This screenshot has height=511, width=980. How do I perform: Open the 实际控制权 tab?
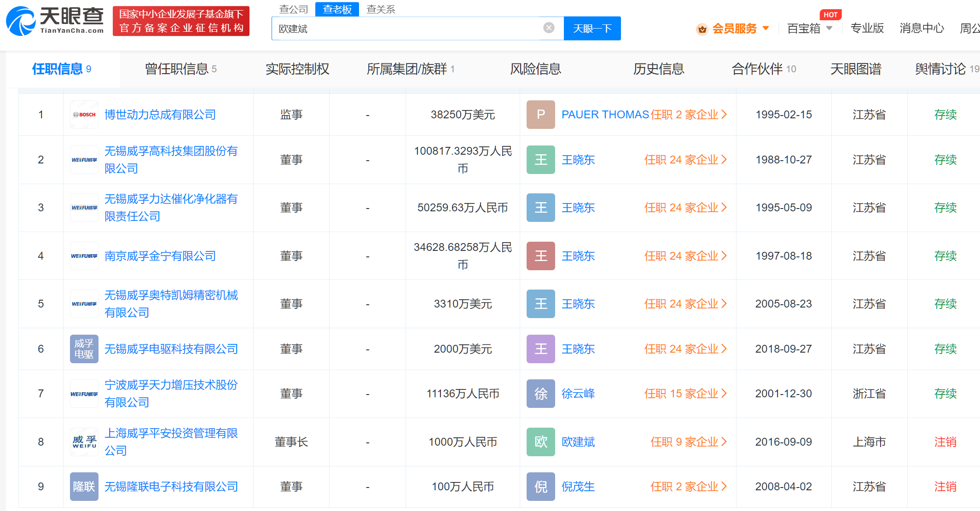(297, 69)
